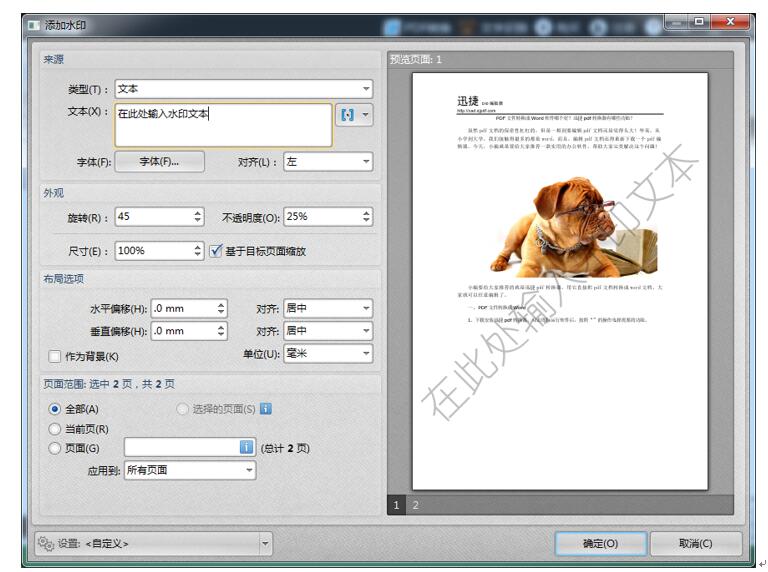Select the 页面(G) radio button

coord(55,448)
